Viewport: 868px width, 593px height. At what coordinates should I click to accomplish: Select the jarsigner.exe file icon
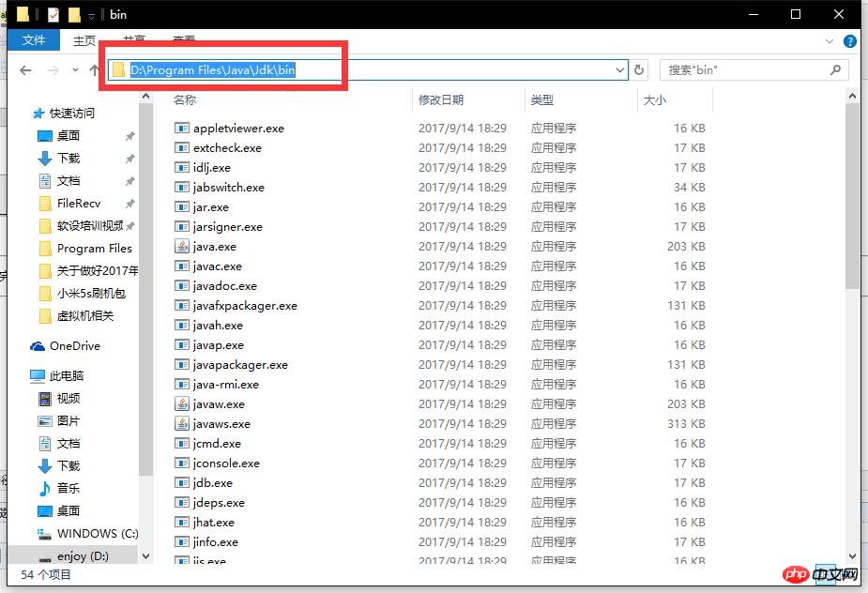click(x=181, y=226)
